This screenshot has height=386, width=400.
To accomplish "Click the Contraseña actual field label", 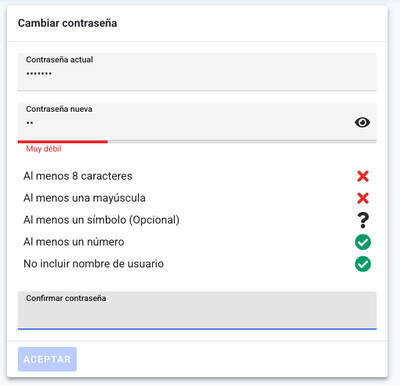I will 59,60.
